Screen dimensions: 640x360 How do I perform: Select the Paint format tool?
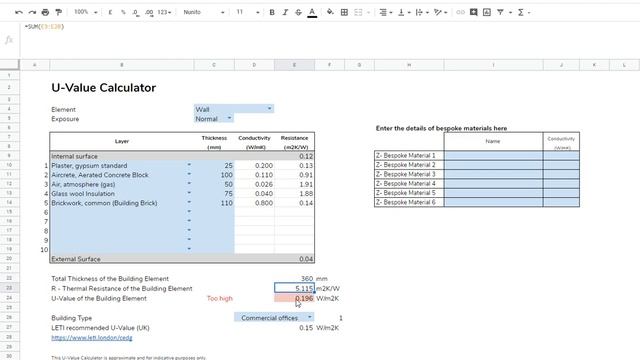click(x=59, y=12)
